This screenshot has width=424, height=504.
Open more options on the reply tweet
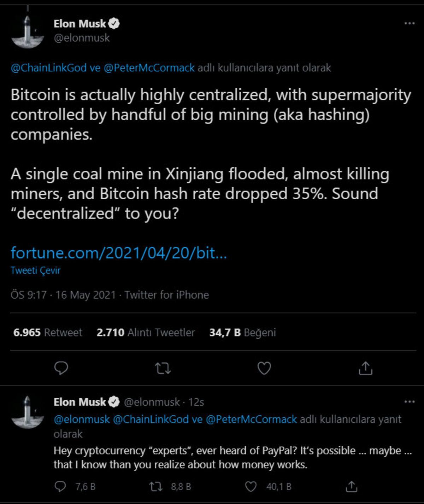(x=409, y=402)
